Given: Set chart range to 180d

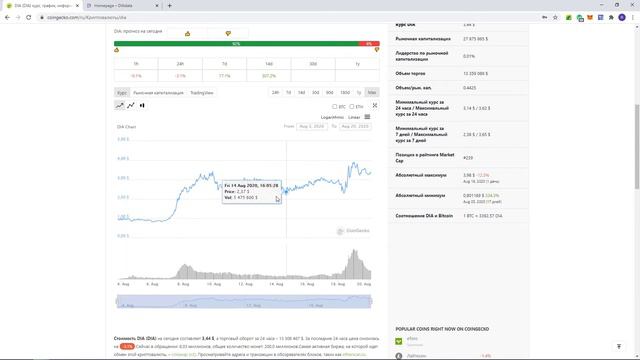Looking at the screenshot, I should pyautogui.click(x=345, y=93).
